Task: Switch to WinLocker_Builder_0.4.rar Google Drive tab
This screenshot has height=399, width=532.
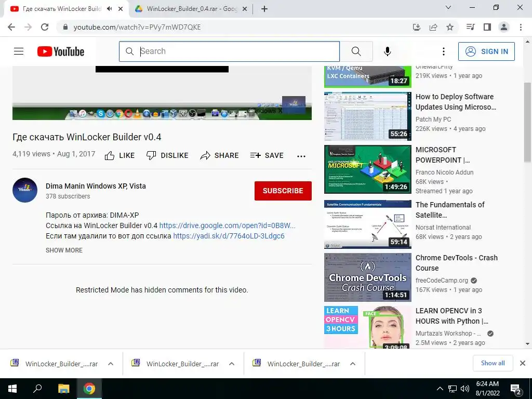Action: coord(192,9)
